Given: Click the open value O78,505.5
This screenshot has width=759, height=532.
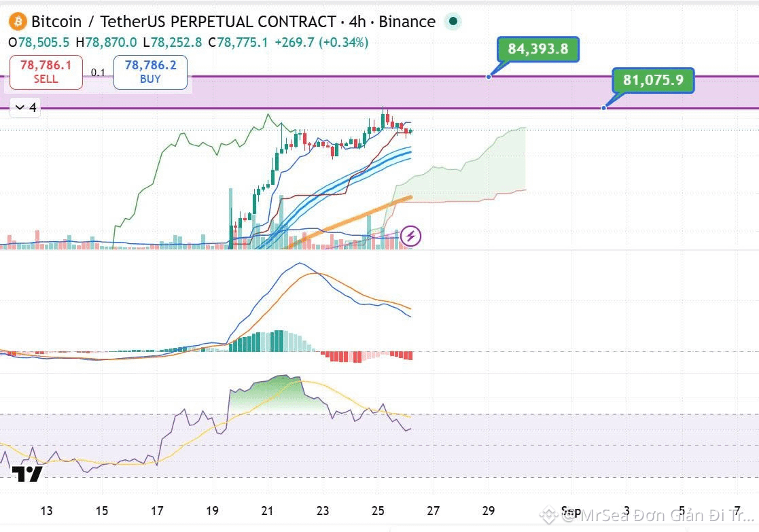Looking at the screenshot, I should click(x=39, y=43).
